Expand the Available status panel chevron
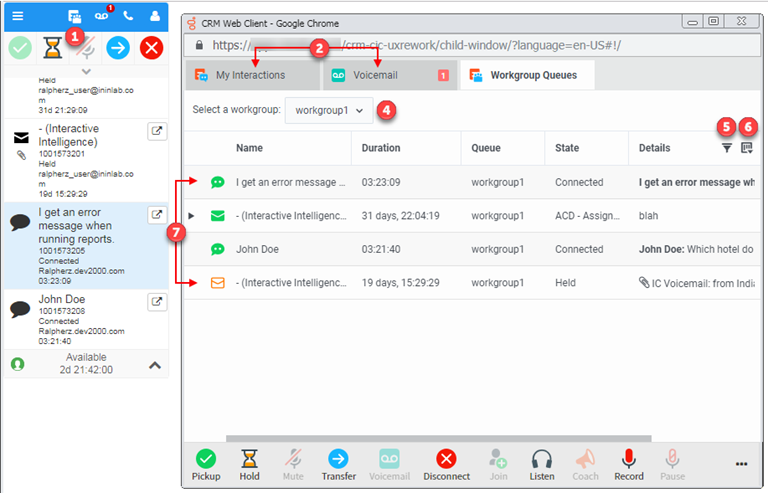The image size is (768, 493). [x=155, y=365]
